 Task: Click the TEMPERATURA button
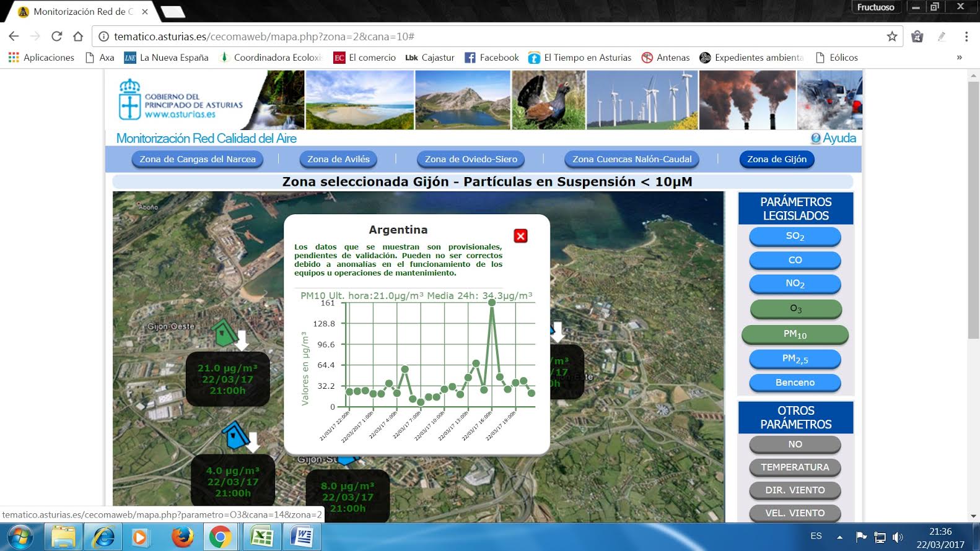(x=795, y=467)
